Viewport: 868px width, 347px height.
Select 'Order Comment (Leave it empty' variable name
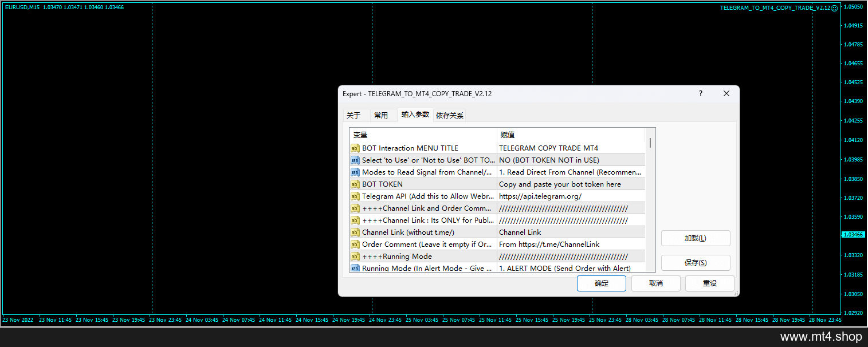427,245
